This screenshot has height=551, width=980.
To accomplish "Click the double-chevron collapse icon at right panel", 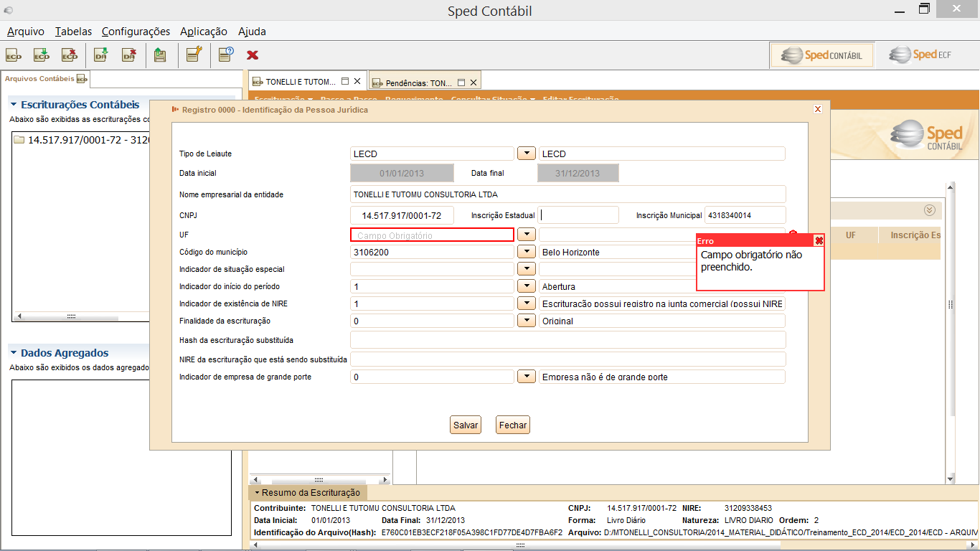I will [x=930, y=210].
